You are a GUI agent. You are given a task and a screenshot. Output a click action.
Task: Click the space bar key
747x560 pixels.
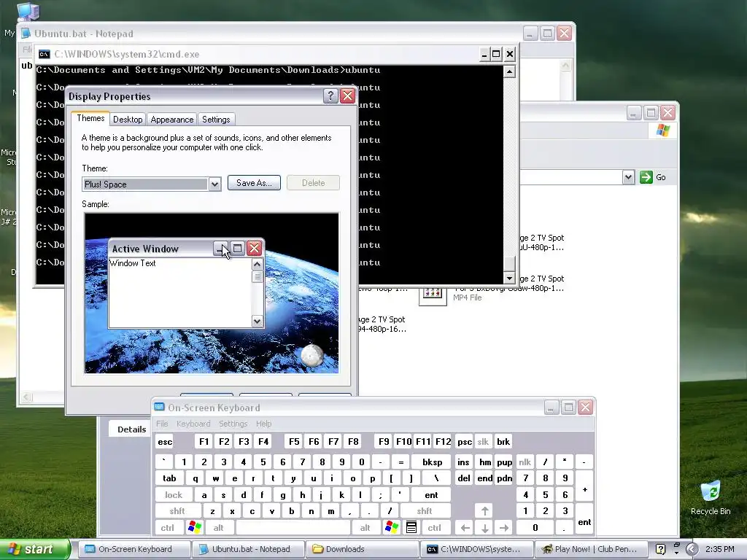[293, 528]
